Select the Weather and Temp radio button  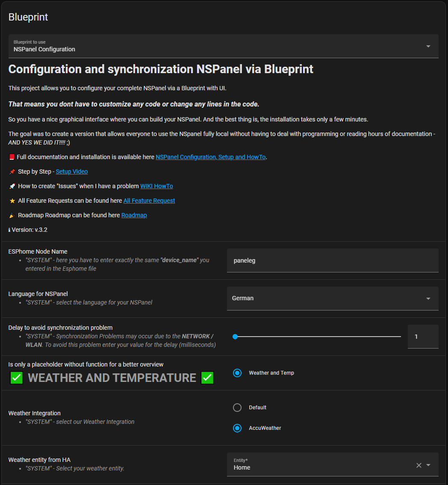coord(237,373)
